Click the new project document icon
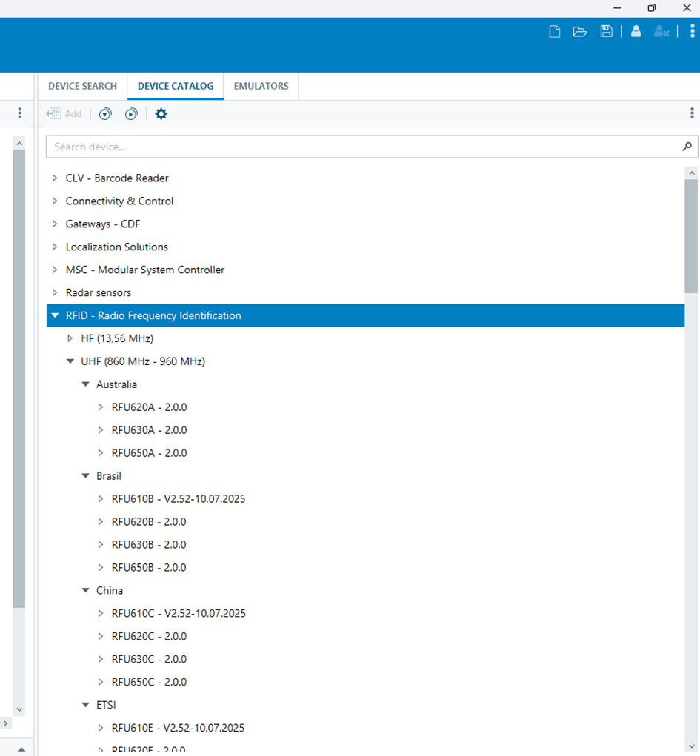The image size is (700, 756). [x=554, y=31]
